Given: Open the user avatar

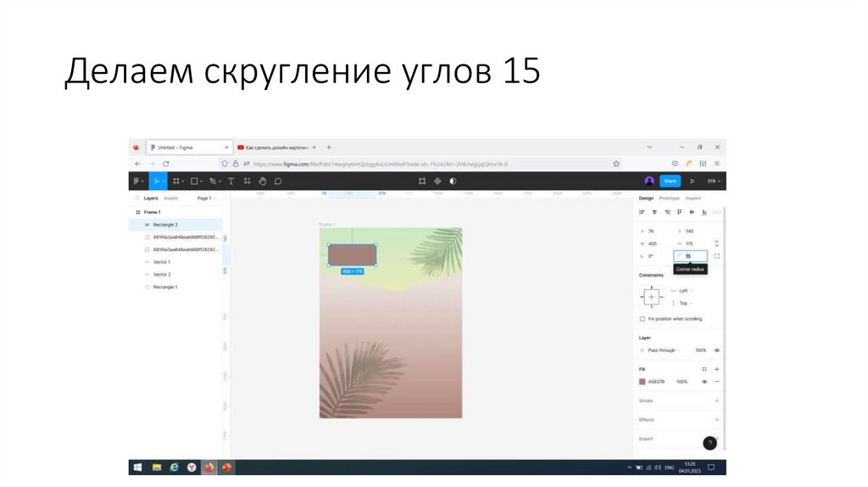Looking at the screenshot, I should pos(649,182).
